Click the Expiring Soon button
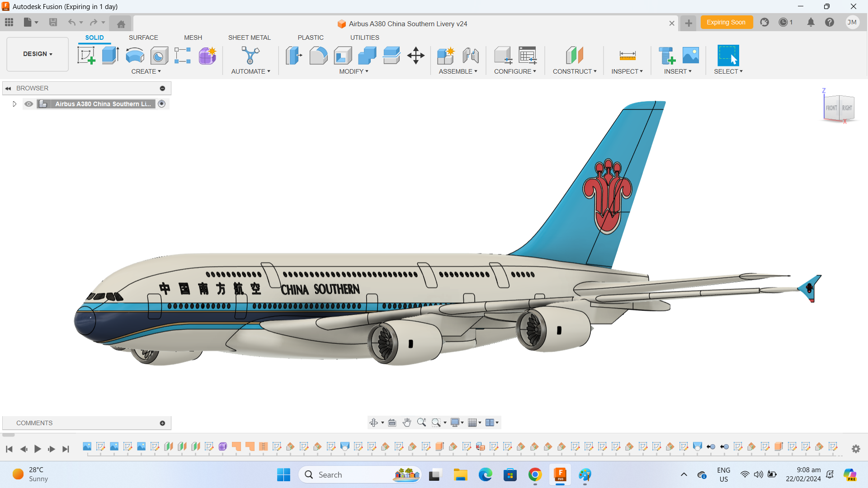 (x=726, y=22)
